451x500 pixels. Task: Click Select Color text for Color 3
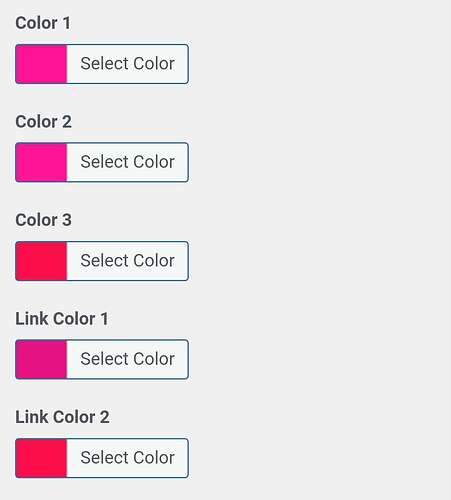[x=128, y=261]
